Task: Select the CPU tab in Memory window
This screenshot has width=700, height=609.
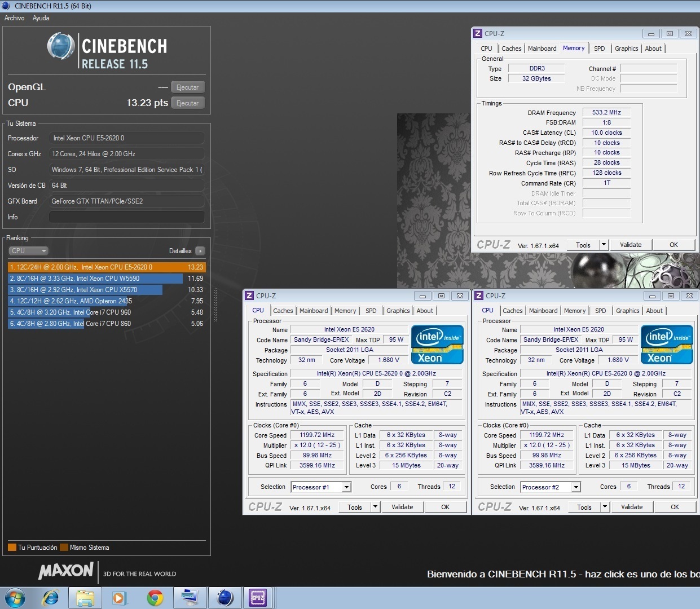Action: coord(486,48)
